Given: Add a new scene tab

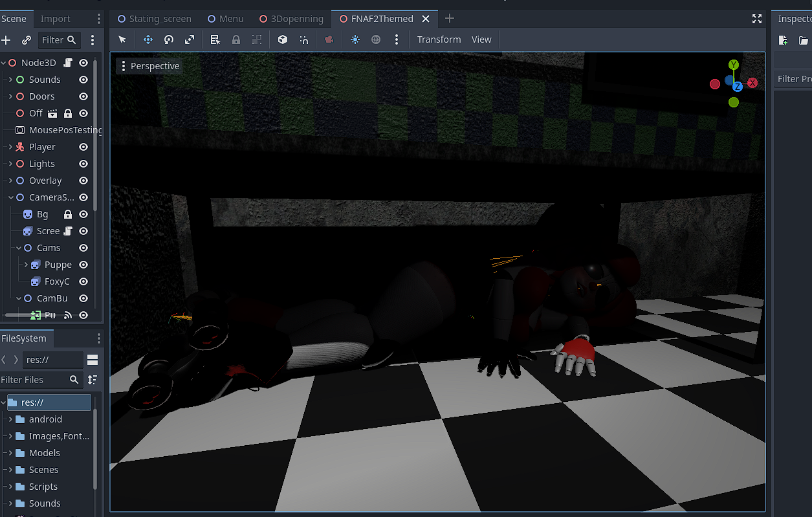Looking at the screenshot, I should pyautogui.click(x=450, y=19).
